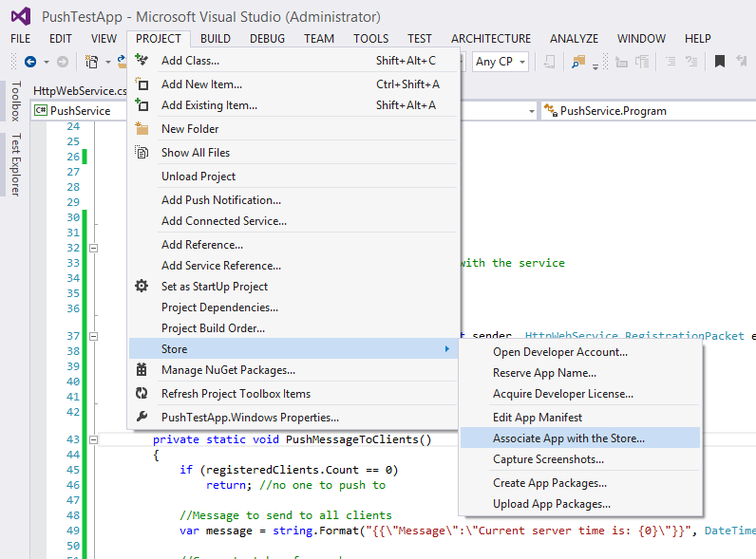Open the Any CPU platform dropdown
The height and width of the screenshot is (559, 756).
pyautogui.click(x=499, y=62)
